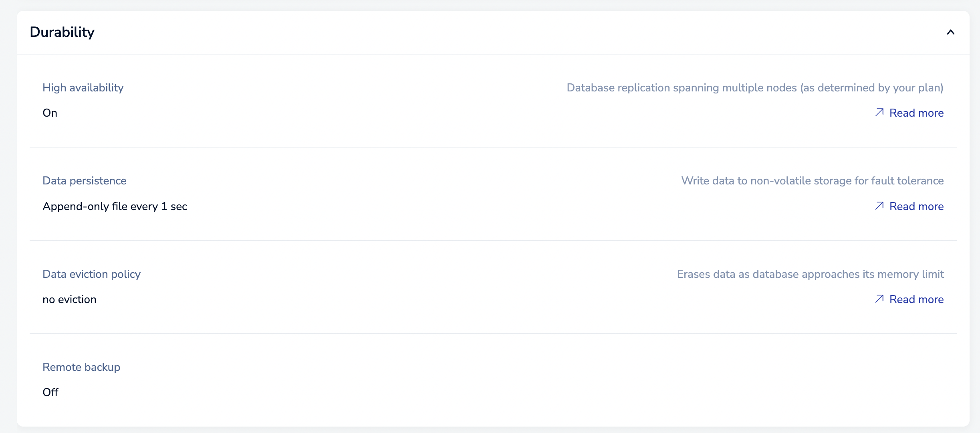This screenshot has width=980, height=433.
Task: Open the no eviction policy selector
Action: 69,299
